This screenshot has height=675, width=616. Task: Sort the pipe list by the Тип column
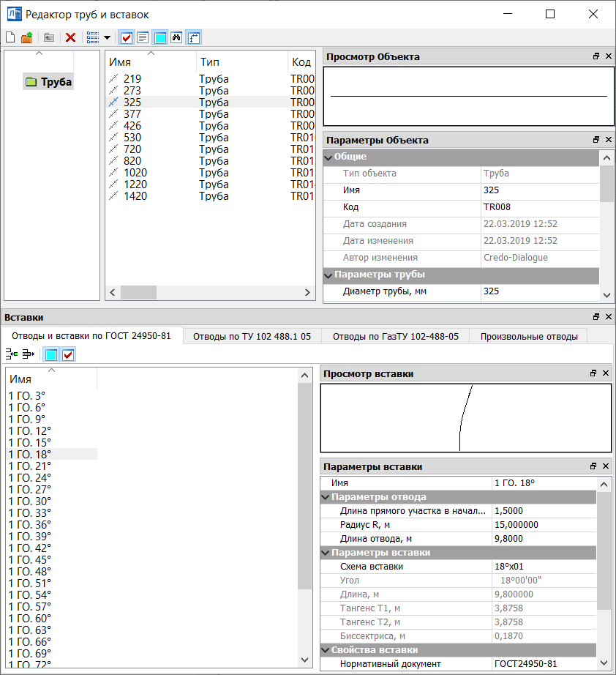(242, 61)
